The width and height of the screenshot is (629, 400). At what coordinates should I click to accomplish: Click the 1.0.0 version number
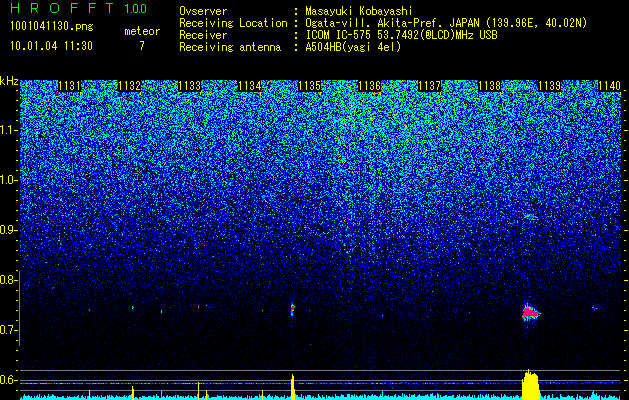135,9
